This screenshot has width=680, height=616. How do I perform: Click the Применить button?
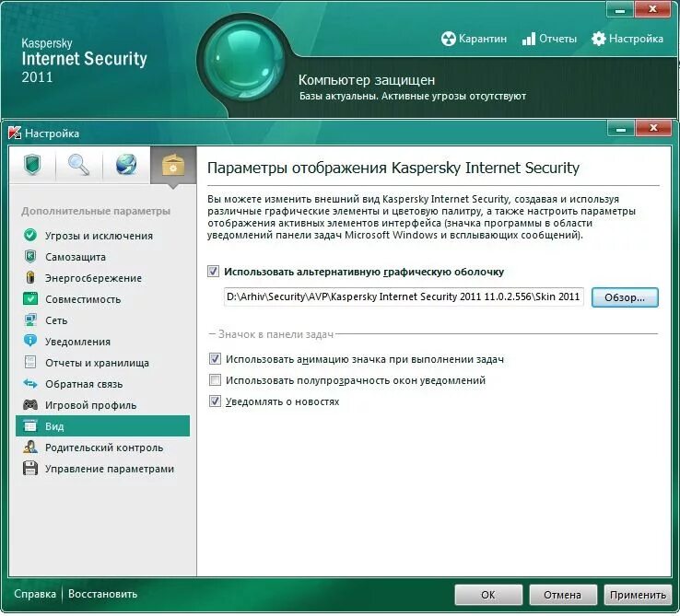coord(638,594)
